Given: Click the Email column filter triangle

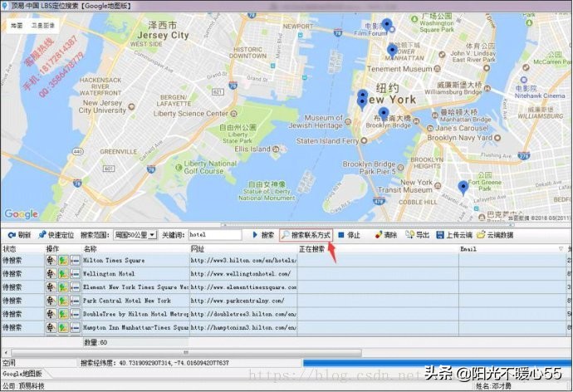Looking at the screenshot, I should pos(561,249).
